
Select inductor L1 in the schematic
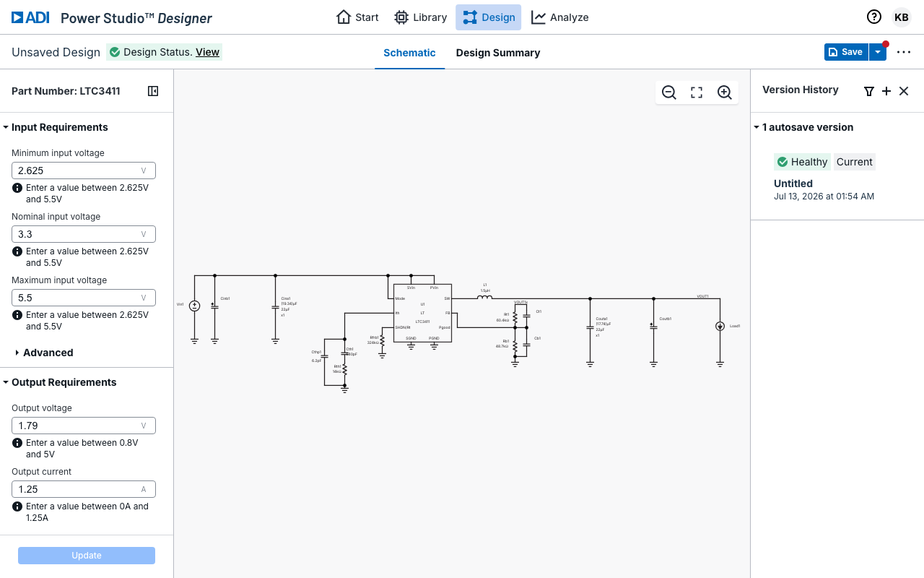pos(485,297)
